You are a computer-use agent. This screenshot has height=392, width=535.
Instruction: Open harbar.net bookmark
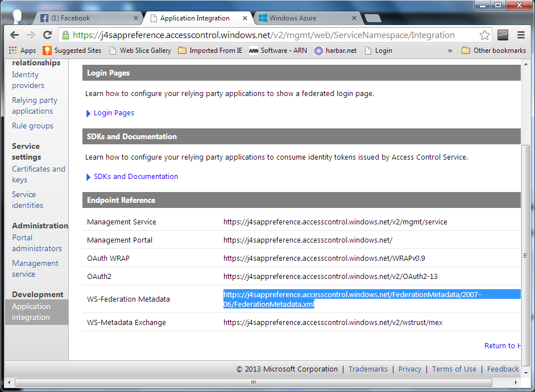pos(335,51)
